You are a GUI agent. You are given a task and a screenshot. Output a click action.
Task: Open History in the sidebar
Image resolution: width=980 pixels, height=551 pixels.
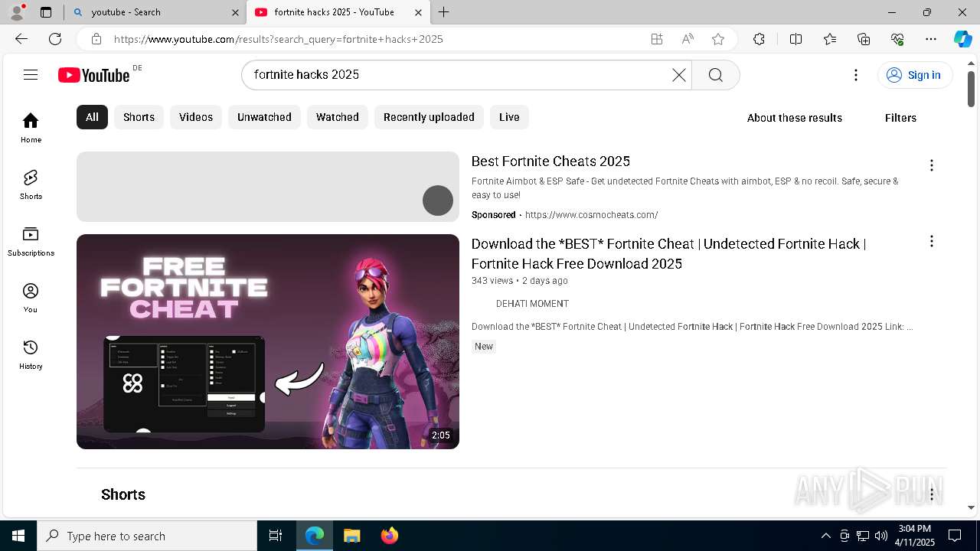(31, 354)
